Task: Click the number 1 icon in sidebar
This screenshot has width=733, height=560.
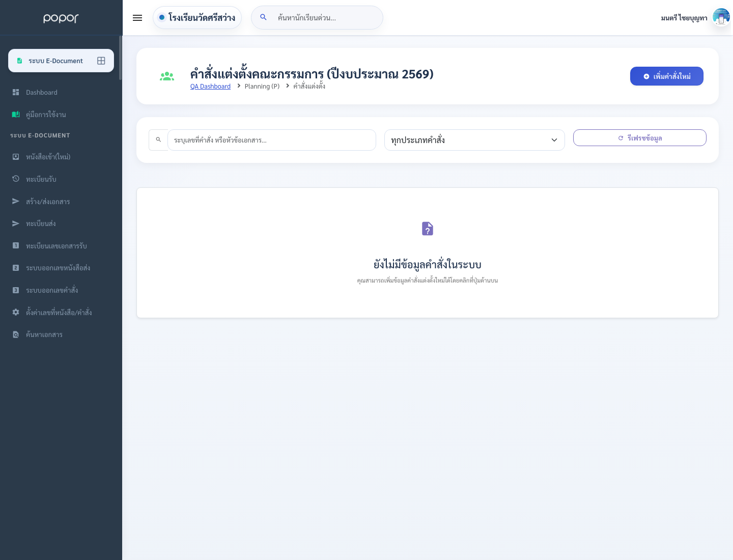Action: (x=16, y=245)
